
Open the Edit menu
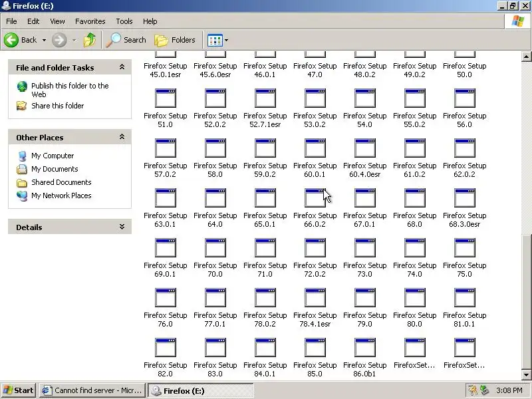point(33,21)
